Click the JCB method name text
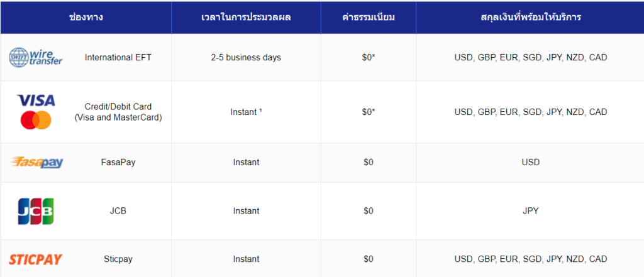The width and height of the screenshot is (644, 277). coord(118,211)
